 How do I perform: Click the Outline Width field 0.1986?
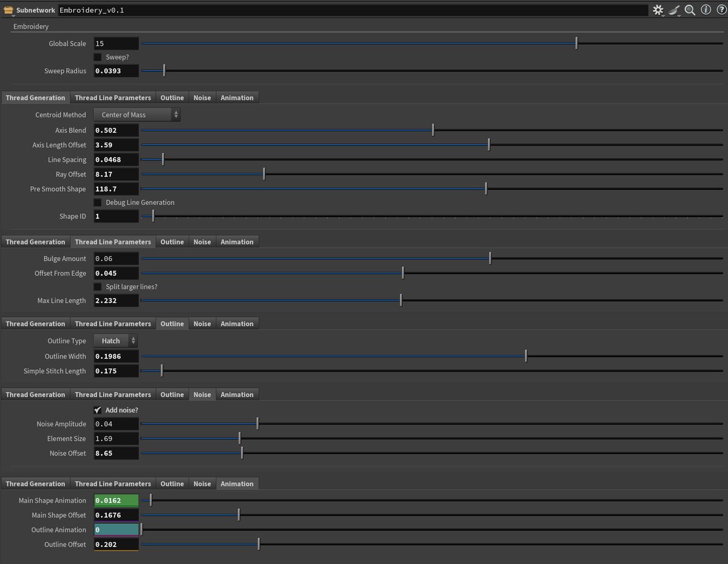pos(116,357)
